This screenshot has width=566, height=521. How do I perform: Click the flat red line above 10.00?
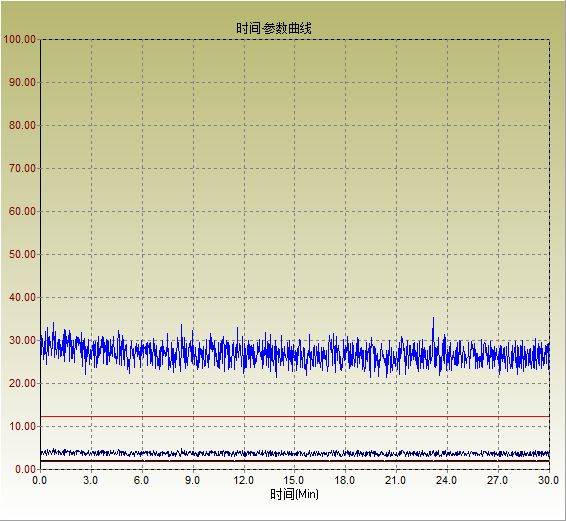(x=295, y=417)
